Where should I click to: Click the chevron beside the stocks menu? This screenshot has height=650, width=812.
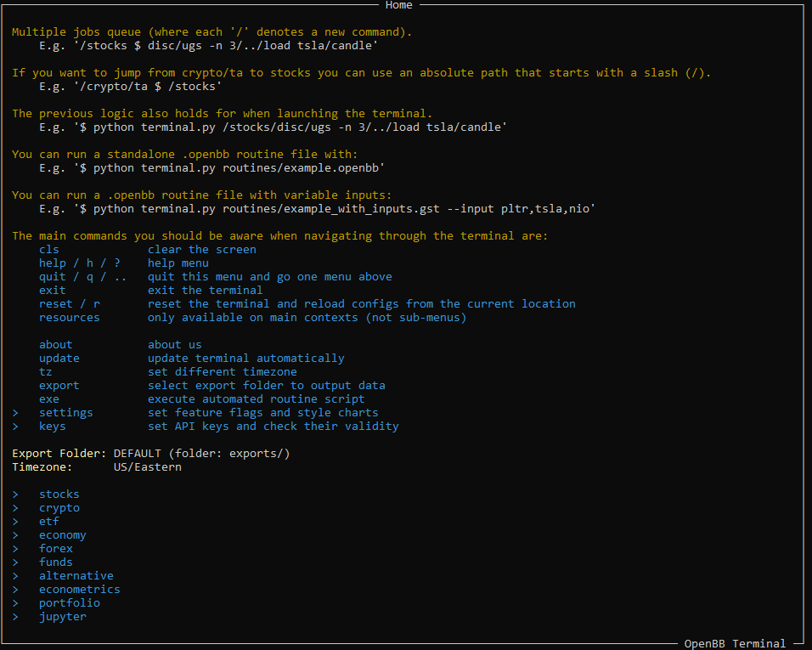tap(15, 495)
